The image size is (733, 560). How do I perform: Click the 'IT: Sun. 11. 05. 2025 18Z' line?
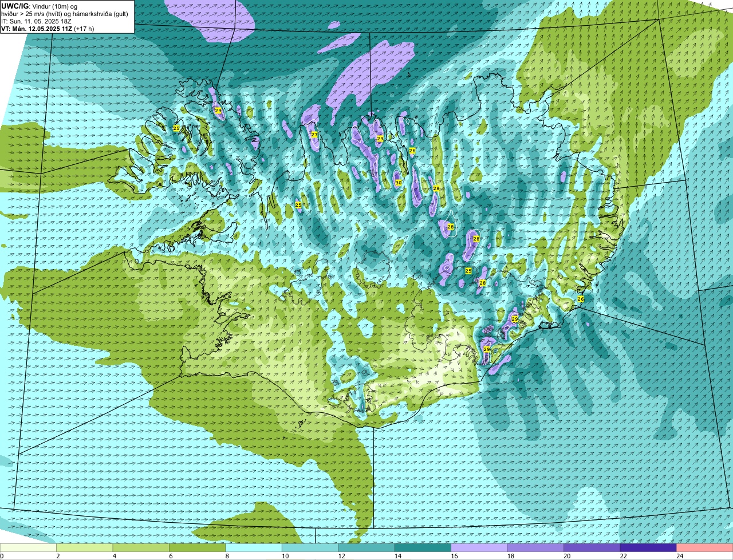click(34, 21)
